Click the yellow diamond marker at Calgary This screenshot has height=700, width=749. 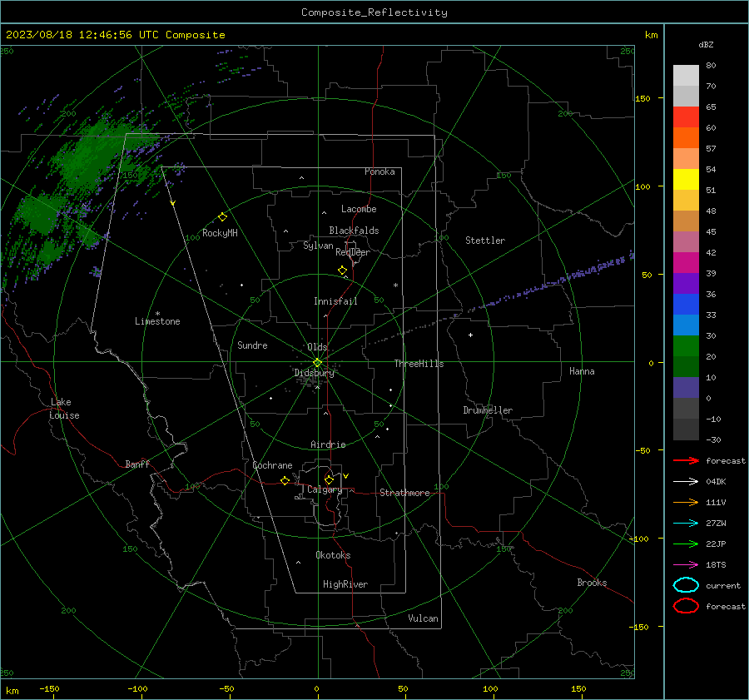click(x=329, y=479)
